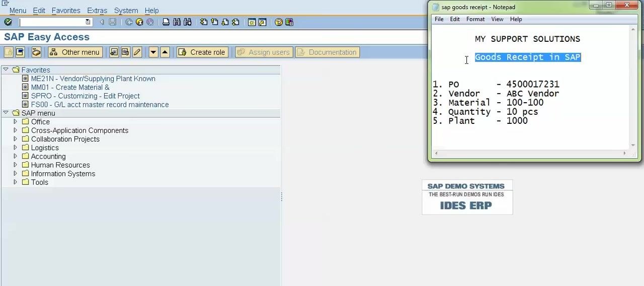Open the SAP Edit menu
This screenshot has height=286, width=644.
coord(39,11)
